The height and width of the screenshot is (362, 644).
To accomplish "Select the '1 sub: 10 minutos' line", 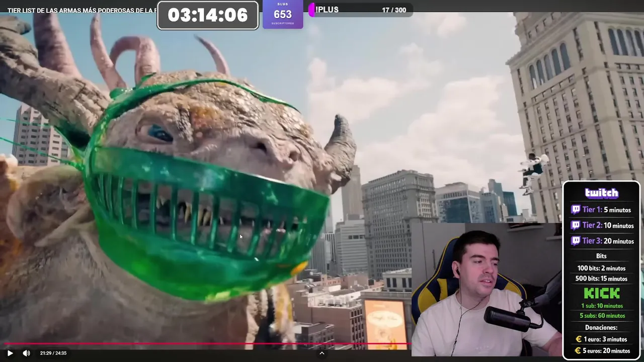I will [602, 306].
